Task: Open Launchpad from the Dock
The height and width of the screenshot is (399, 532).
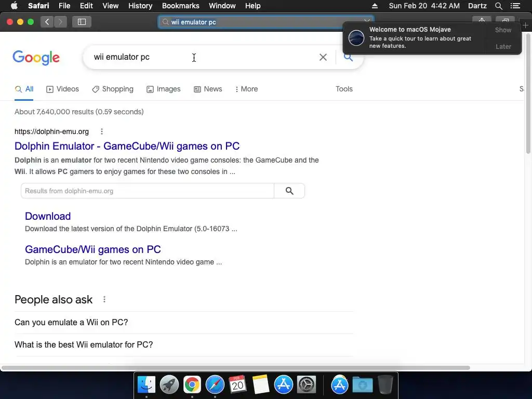Action: click(x=169, y=385)
